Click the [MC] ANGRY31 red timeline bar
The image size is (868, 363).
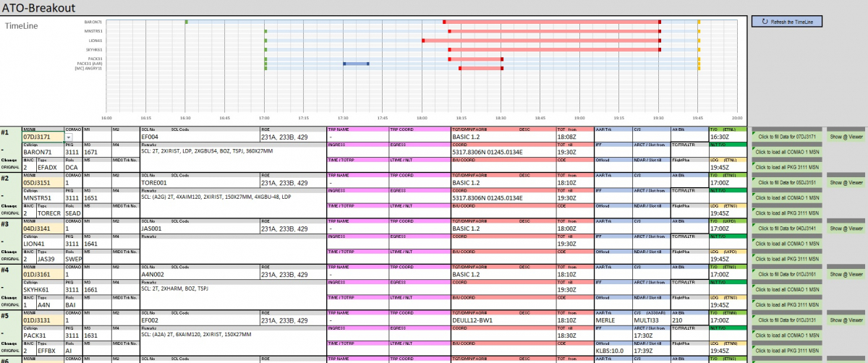[x=480, y=69]
